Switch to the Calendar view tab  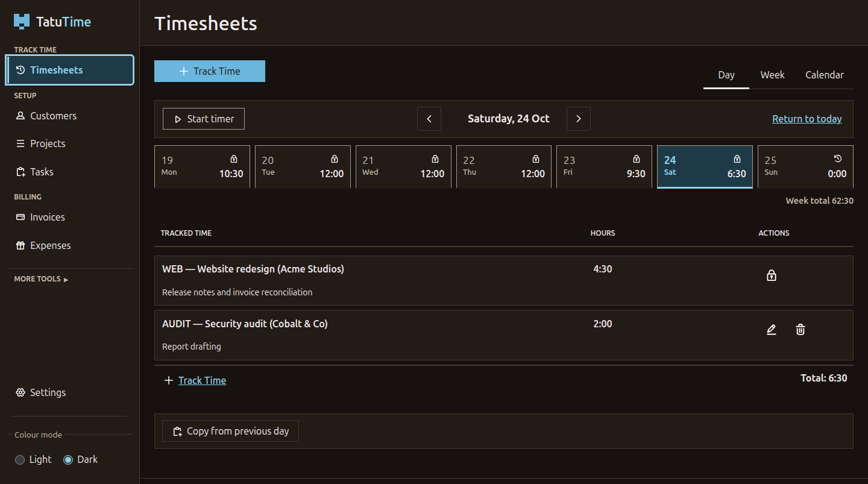coord(825,75)
